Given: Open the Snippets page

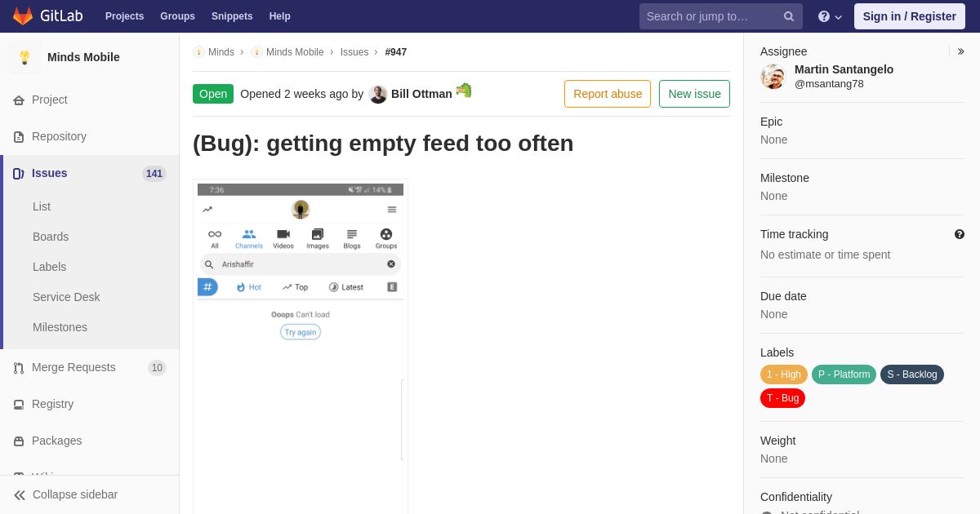Looking at the screenshot, I should pyautogui.click(x=232, y=16).
